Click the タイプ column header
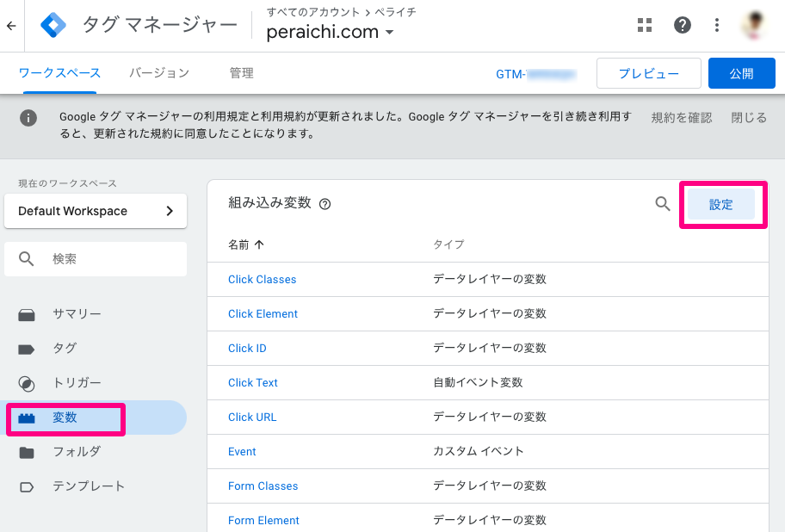This screenshot has height=532, width=785. 448,244
